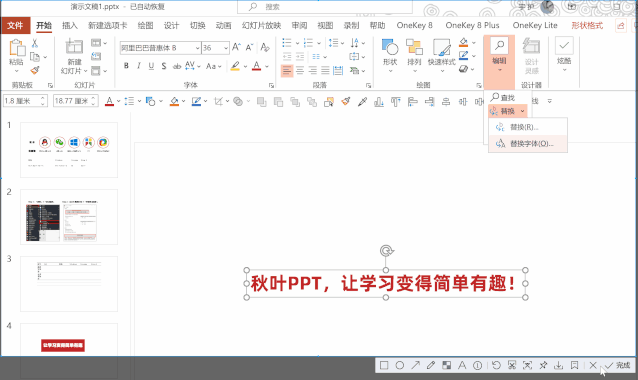Select the mosaic annotation tool
638x380 pixels.
point(446,365)
